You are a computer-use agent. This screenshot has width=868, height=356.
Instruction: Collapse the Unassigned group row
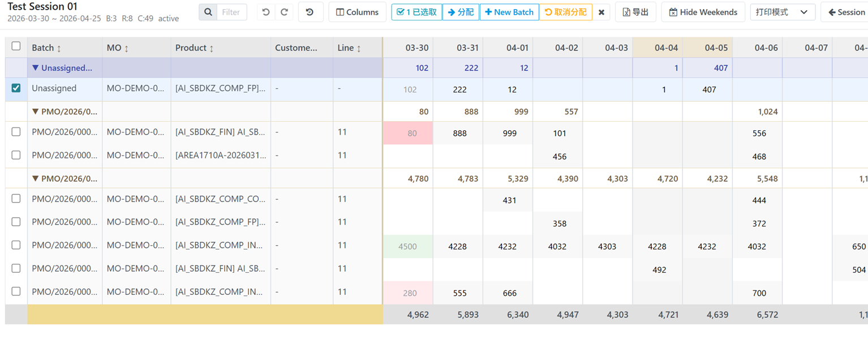click(x=36, y=68)
